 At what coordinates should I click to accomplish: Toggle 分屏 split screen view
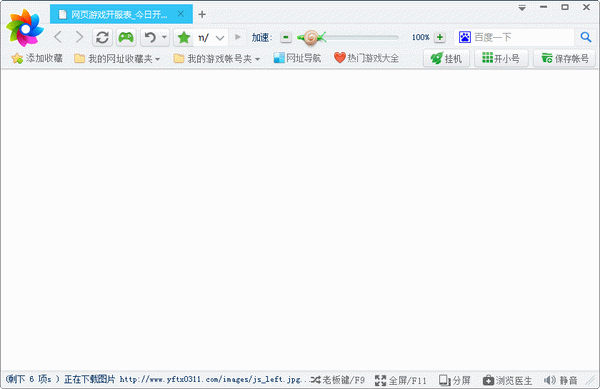pos(455,380)
